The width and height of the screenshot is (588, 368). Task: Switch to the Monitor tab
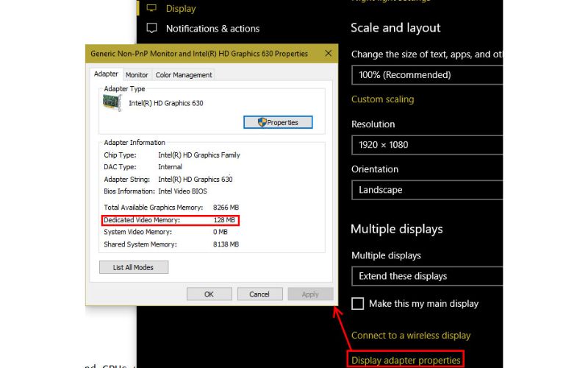[137, 74]
